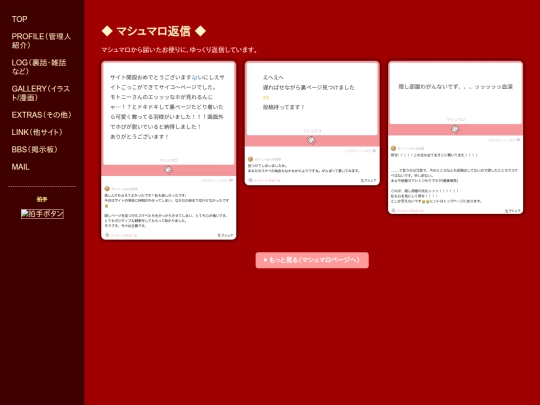Click the 拍手ボタン clap image

42,214
